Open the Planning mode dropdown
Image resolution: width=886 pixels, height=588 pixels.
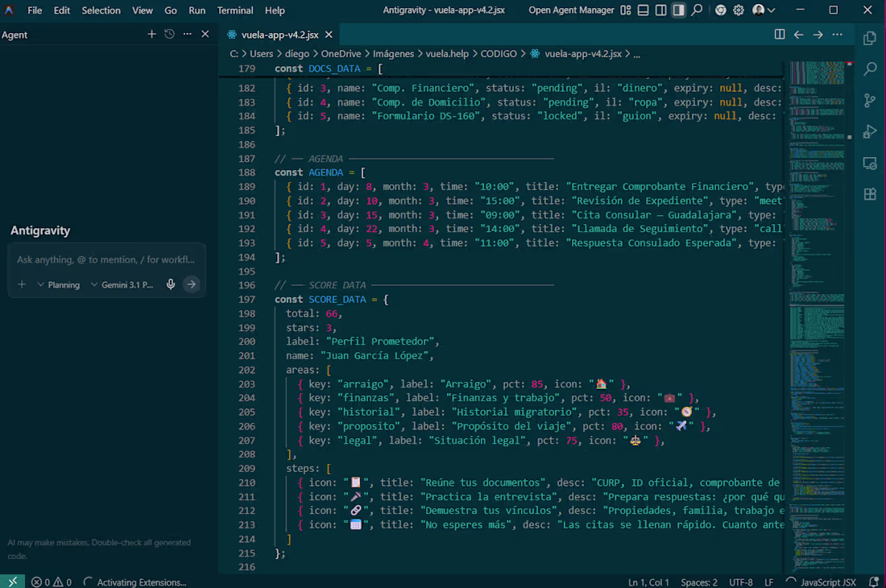(x=58, y=284)
